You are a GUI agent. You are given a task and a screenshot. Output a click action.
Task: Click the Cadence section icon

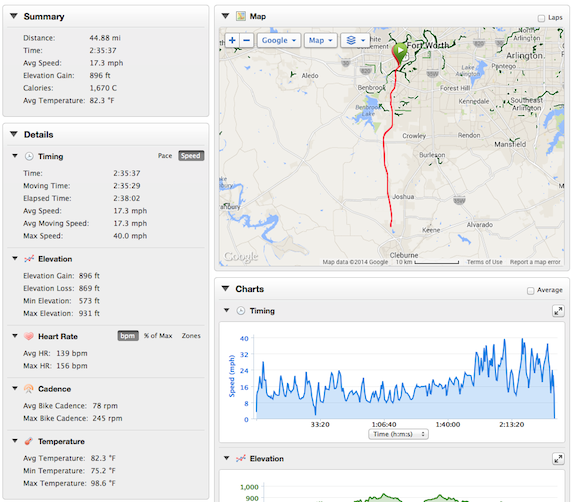point(29,389)
